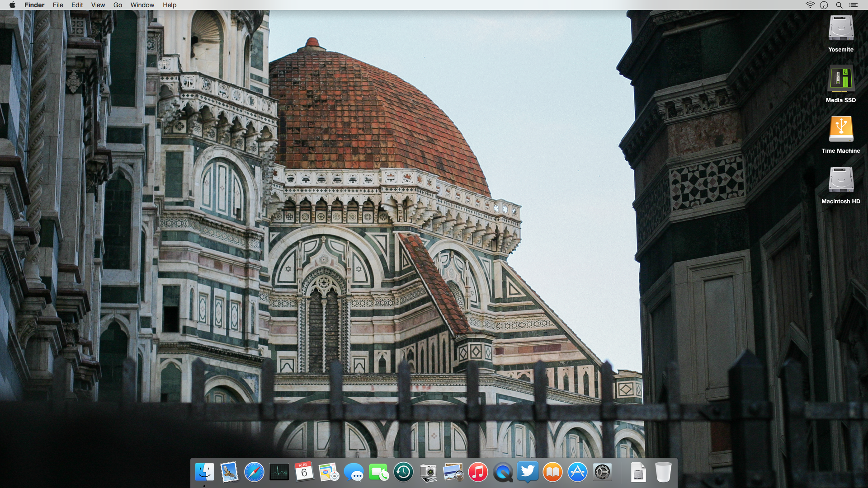Open the Wi-Fi status menu
868x488 pixels.
point(810,5)
